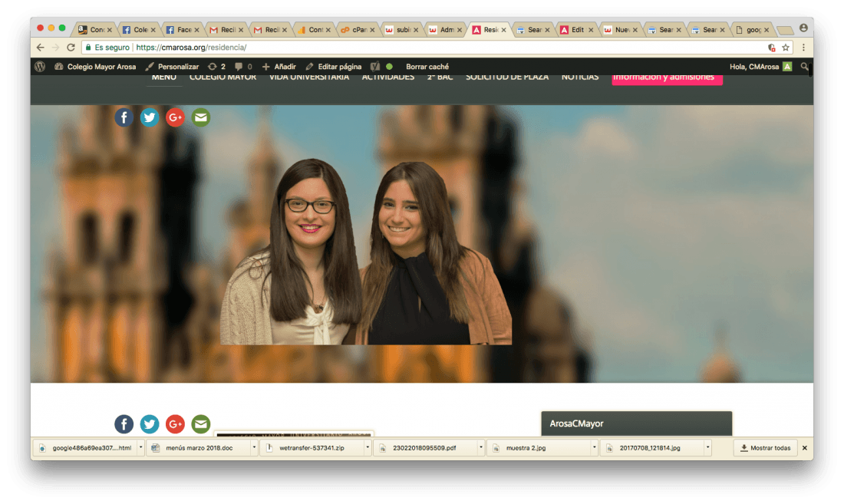Open the Añadir new content menu

point(279,67)
